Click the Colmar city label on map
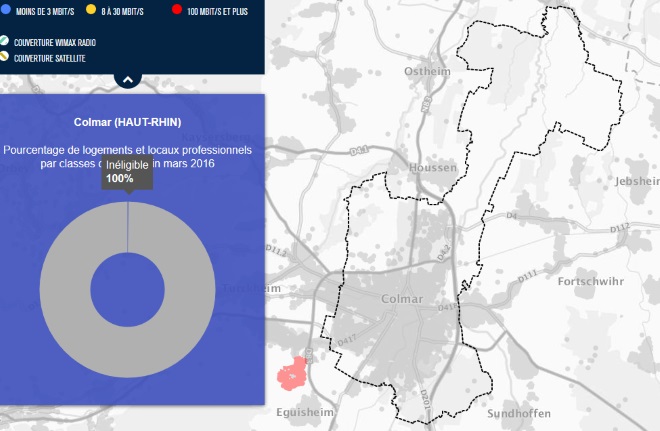This screenshot has height=431, width=660. pos(403,299)
